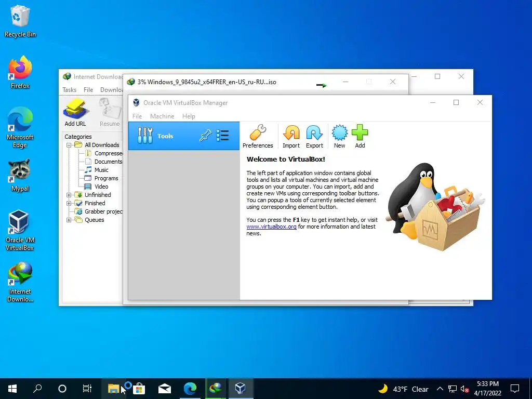Select the Firefox desktop shortcut
The height and width of the screenshot is (399, 532).
(20, 72)
